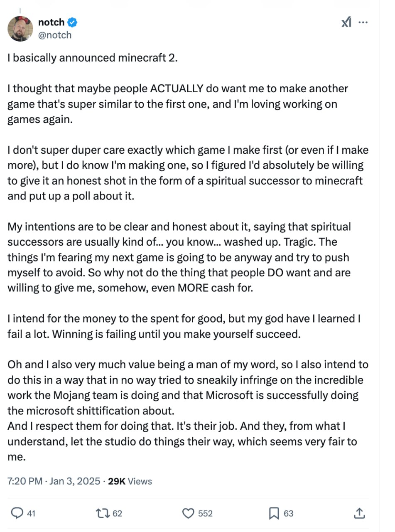Click the "I basically announced minecraft 2." line
Image resolution: width=395 pixels, height=532 pixels.
click(93, 58)
